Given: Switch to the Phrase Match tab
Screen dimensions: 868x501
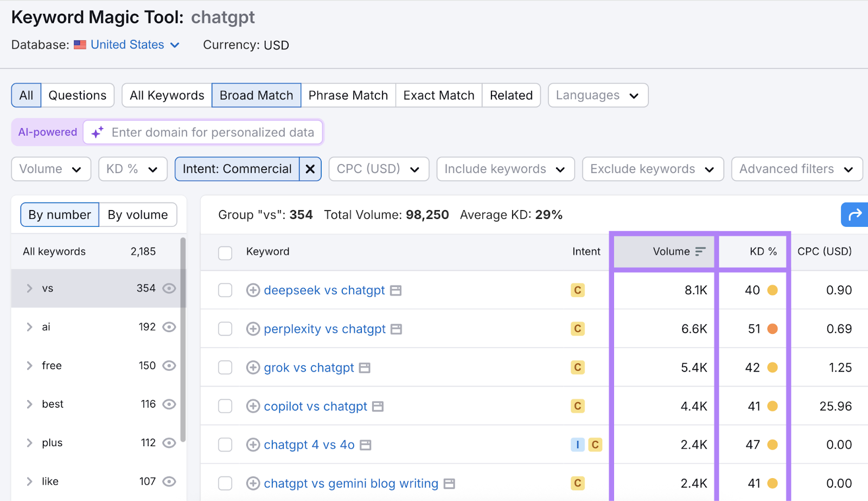Looking at the screenshot, I should point(348,95).
